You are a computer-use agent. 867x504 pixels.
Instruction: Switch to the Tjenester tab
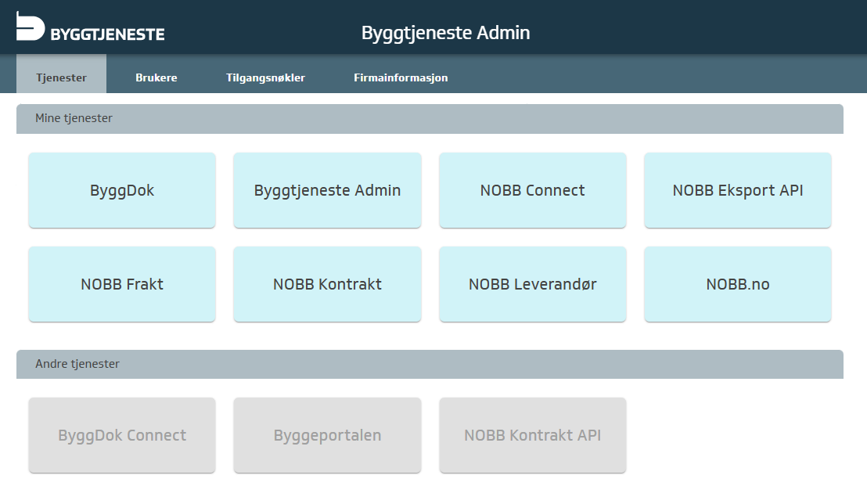coord(61,77)
